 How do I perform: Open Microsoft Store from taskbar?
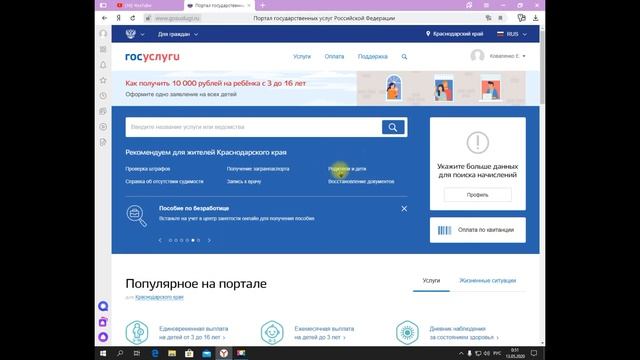[189, 353]
